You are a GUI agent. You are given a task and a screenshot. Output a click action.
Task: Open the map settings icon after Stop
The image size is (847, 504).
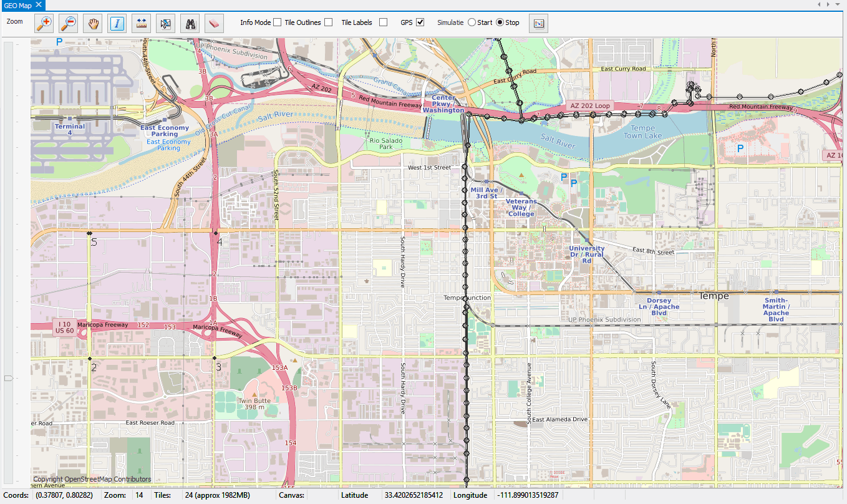pyautogui.click(x=538, y=23)
